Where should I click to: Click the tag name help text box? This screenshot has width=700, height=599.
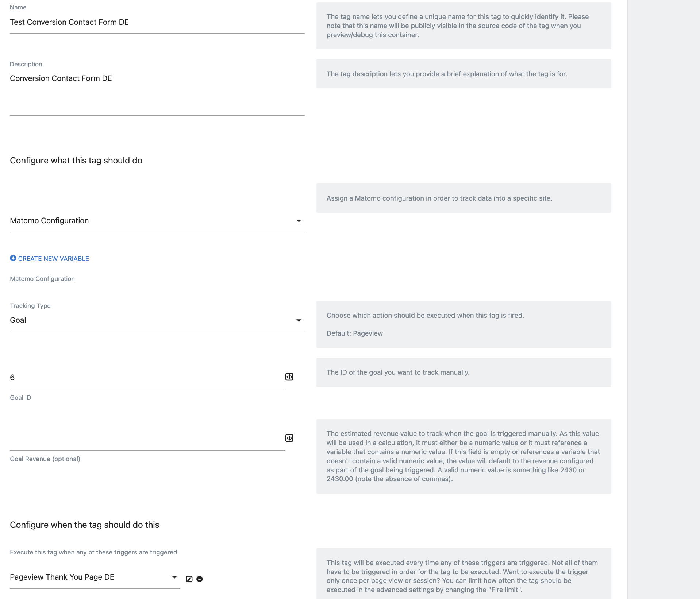pos(464,26)
